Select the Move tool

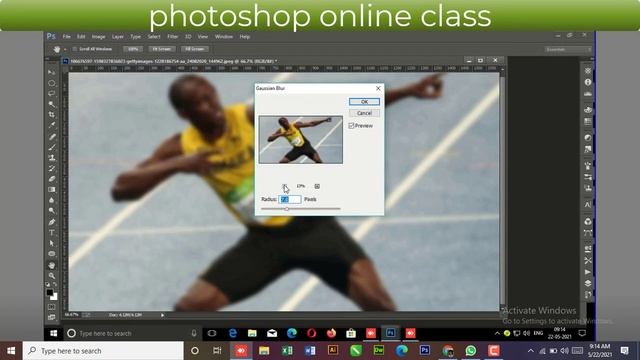pyautogui.click(x=51, y=72)
